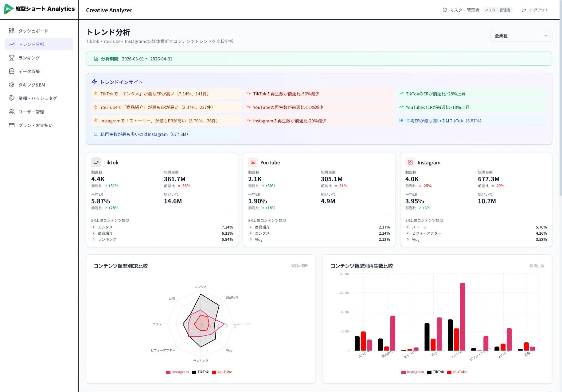Toggle Instagram in the bar chart legend
The image size is (562, 392).
coord(413,372)
